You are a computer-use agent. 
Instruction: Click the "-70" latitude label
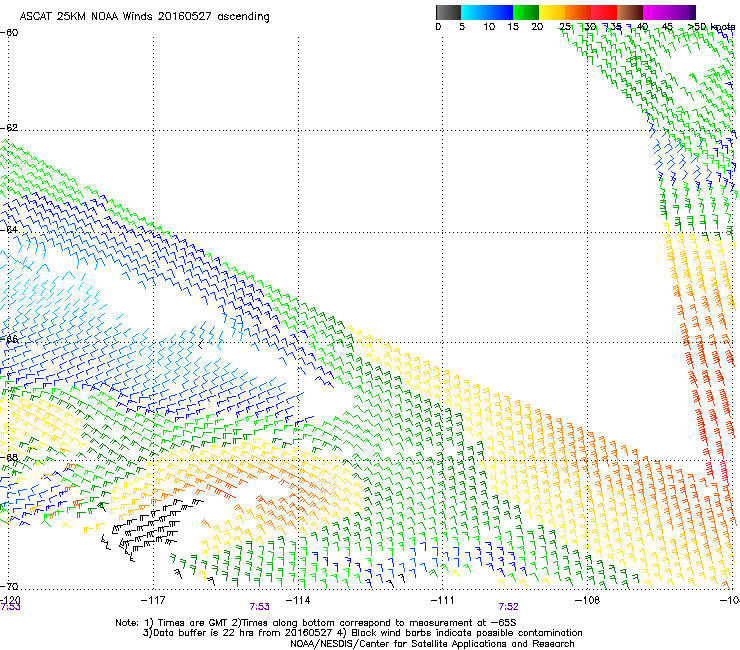click(9, 586)
